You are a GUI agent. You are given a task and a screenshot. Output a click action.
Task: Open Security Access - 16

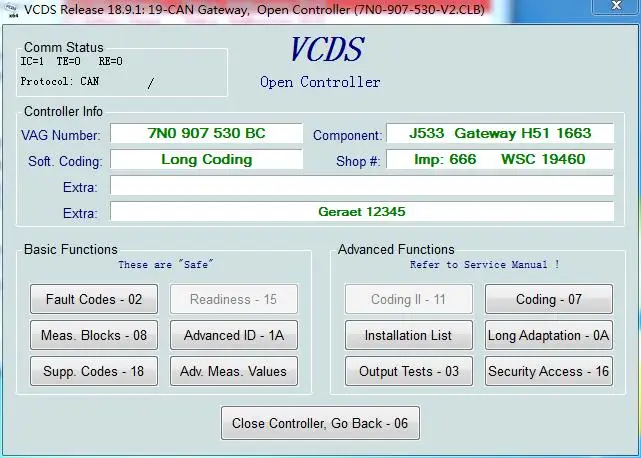tap(549, 371)
